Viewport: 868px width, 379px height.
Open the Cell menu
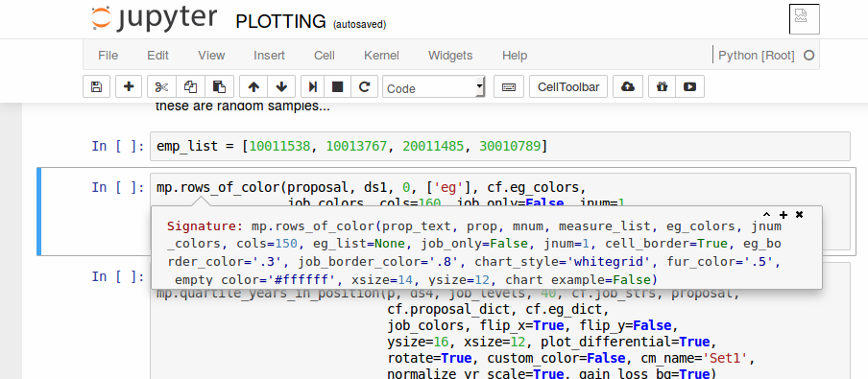pos(325,56)
